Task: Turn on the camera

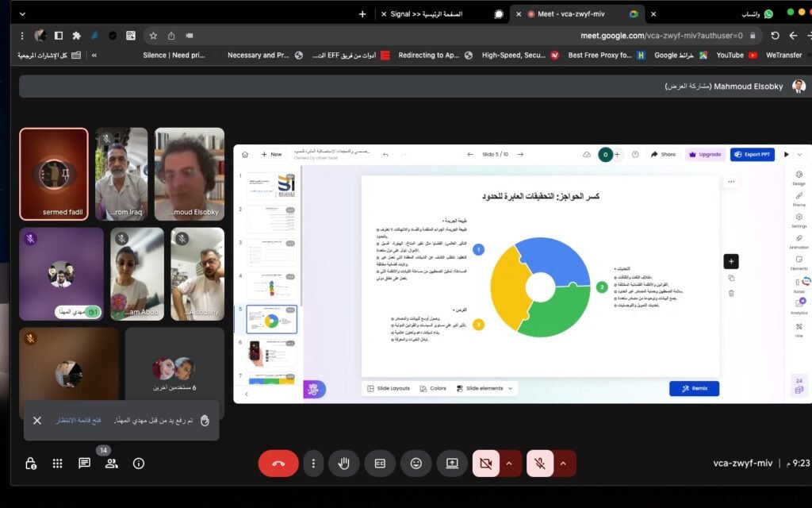Action: (485, 464)
